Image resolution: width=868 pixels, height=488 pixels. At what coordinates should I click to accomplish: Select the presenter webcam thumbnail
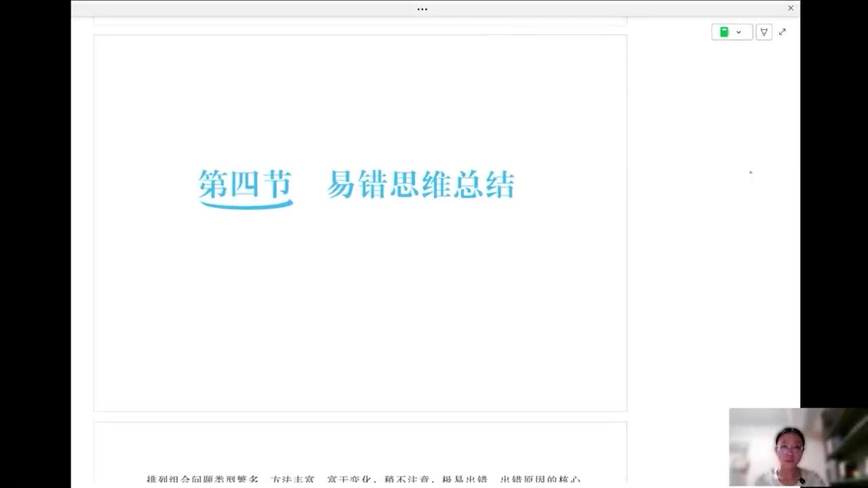click(x=798, y=447)
